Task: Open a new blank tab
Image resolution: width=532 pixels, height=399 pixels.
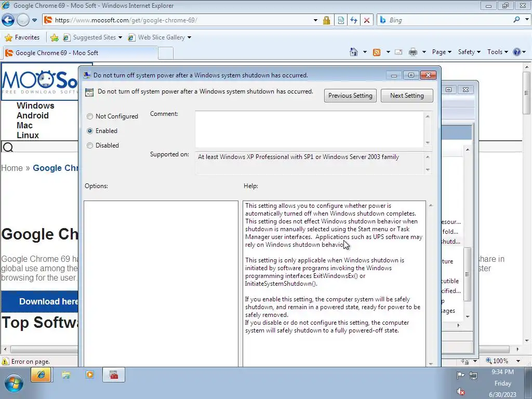Action: [166, 54]
